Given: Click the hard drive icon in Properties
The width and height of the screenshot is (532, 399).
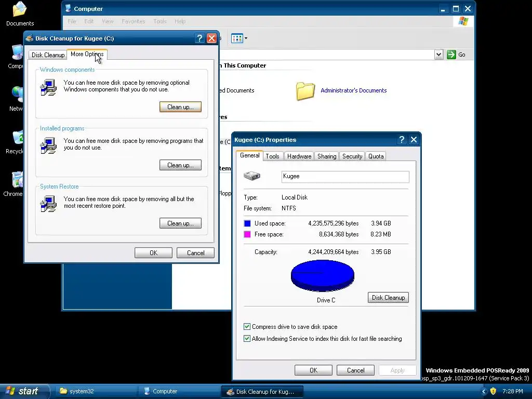Looking at the screenshot, I should tap(252, 176).
